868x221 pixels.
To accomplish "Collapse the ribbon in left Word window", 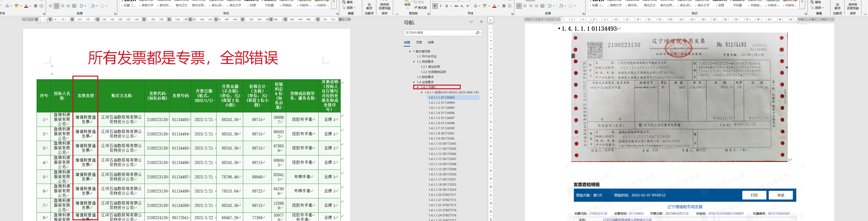I will [x=397, y=14].
